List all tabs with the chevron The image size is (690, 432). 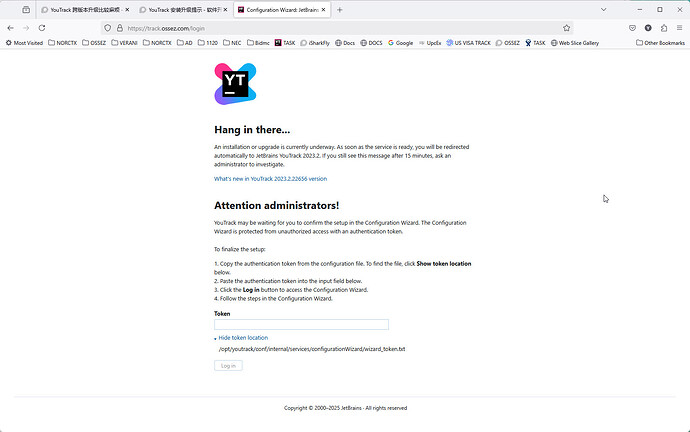point(604,10)
